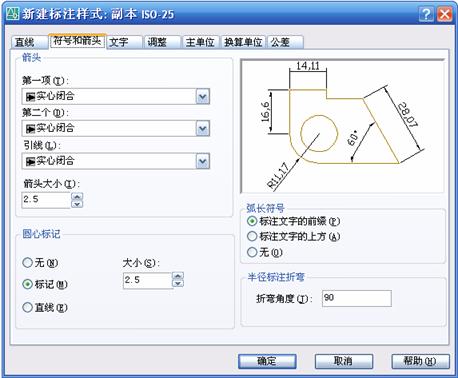Switch to the 直线 tab
This screenshot has width=458, height=378.
(x=29, y=42)
